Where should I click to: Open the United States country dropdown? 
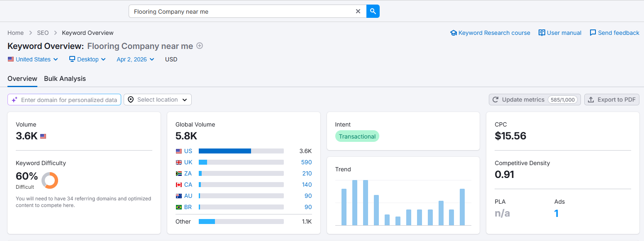(32, 59)
